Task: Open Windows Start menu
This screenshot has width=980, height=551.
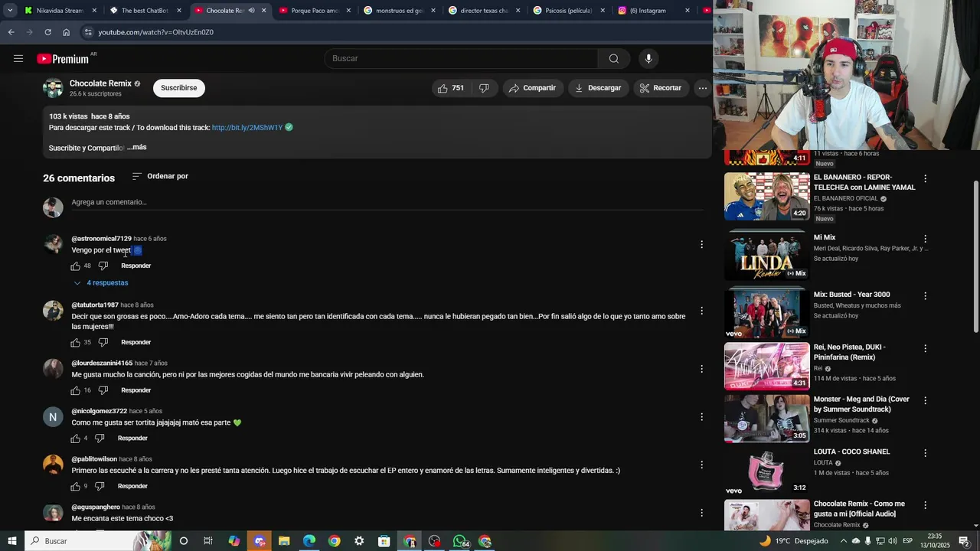Action: (11, 541)
